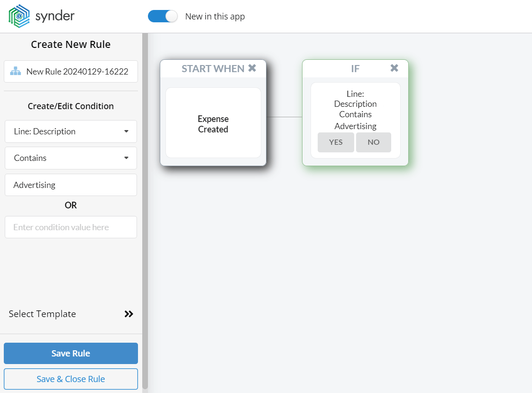Select the Expense Created trigger card
This screenshot has width=532, height=393.
pyautogui.click(x=213, y=124)
